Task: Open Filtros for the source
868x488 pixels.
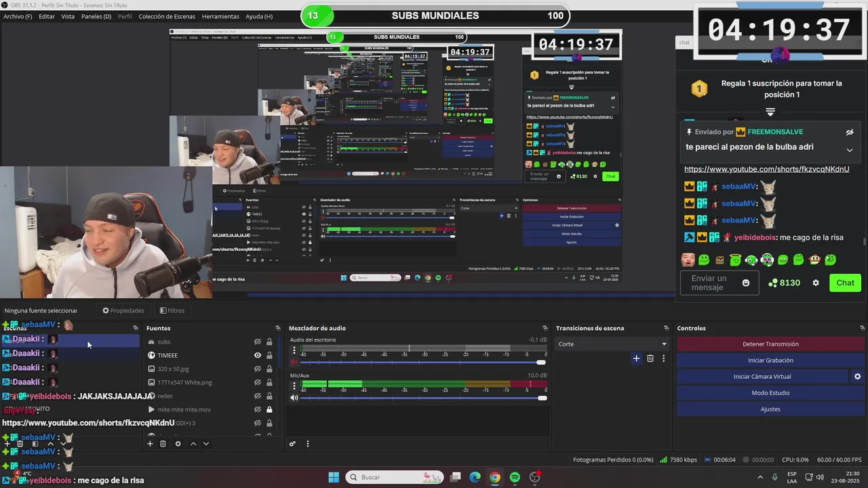Action: tap(172, 310)
